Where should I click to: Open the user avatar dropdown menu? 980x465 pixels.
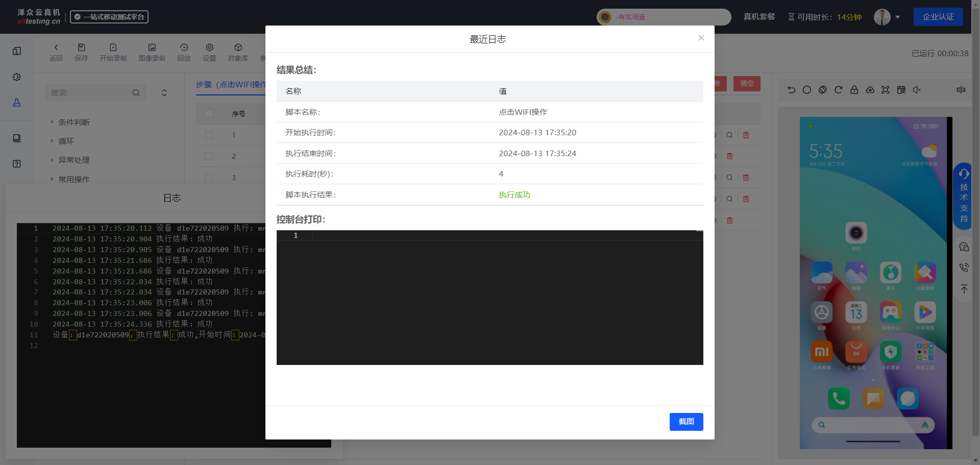coord(887,17)
